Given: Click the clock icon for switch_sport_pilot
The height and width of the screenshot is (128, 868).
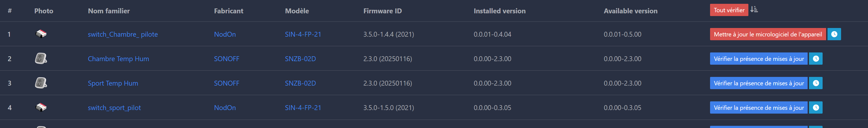Looking at the screenshot, I should pyautogui.click(x=816, y=107).
